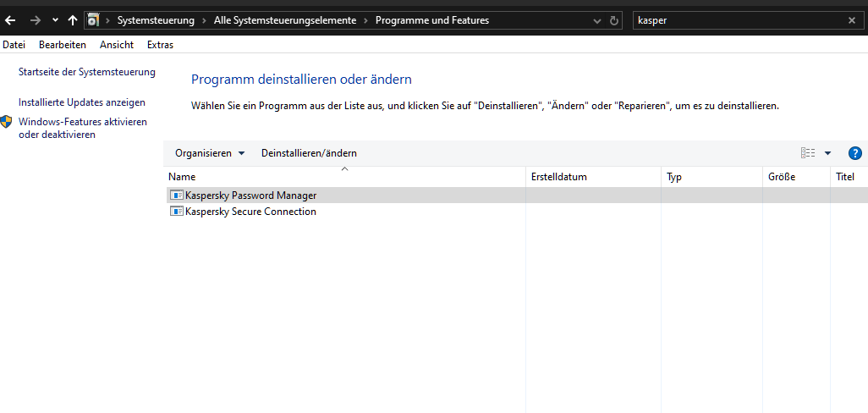Open Windows-Features aktivieren oder deaktivieren
Image resolution: width=868 pixels, height=413 pixels.
pyautogui.click(x=83, y=128)
